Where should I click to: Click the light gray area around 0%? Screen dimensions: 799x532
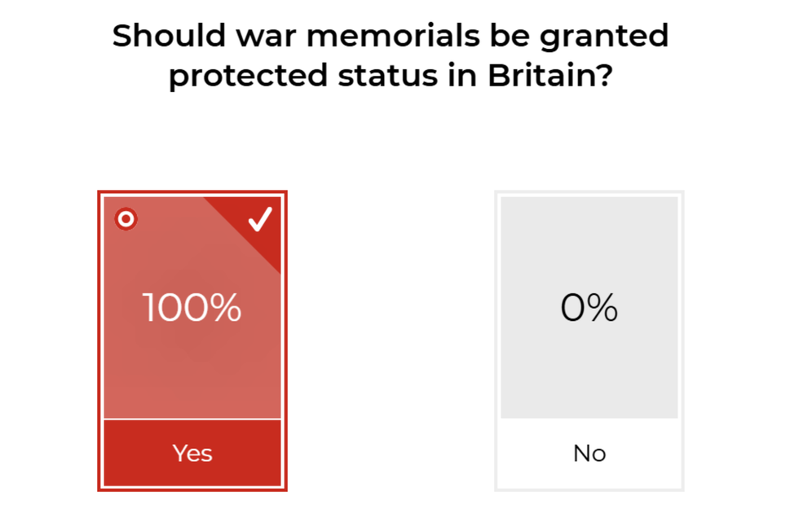pos(589,375)
